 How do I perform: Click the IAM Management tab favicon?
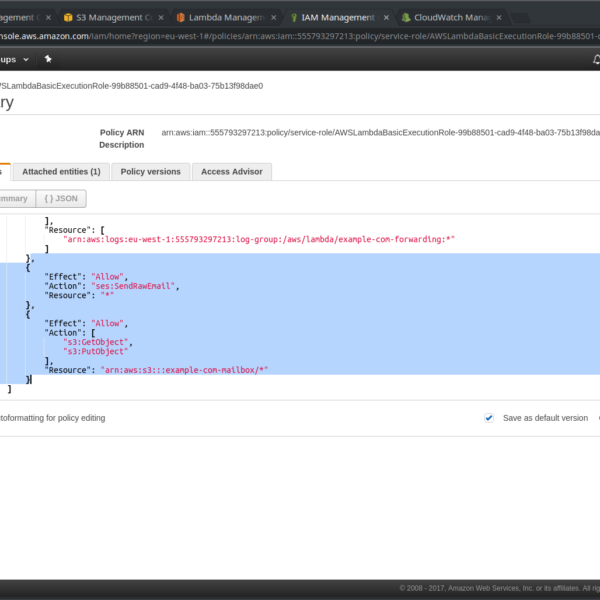coord(294,17)
